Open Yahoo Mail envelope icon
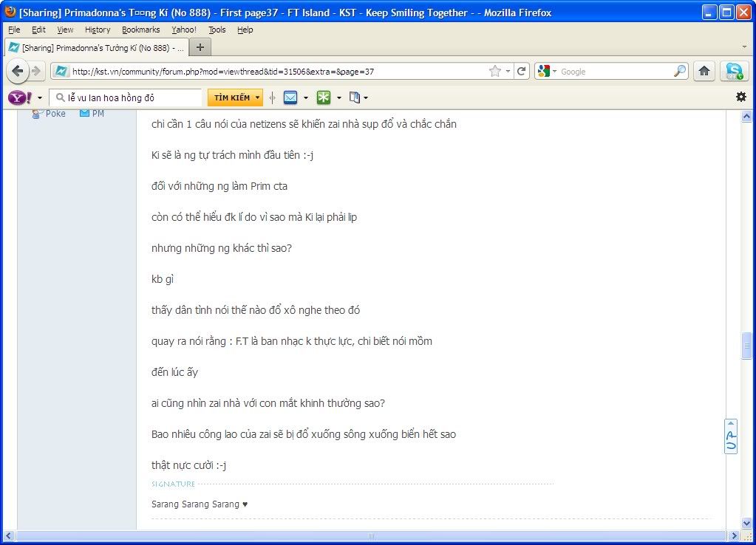The image size is (756, 545). [x=290, y=97]
